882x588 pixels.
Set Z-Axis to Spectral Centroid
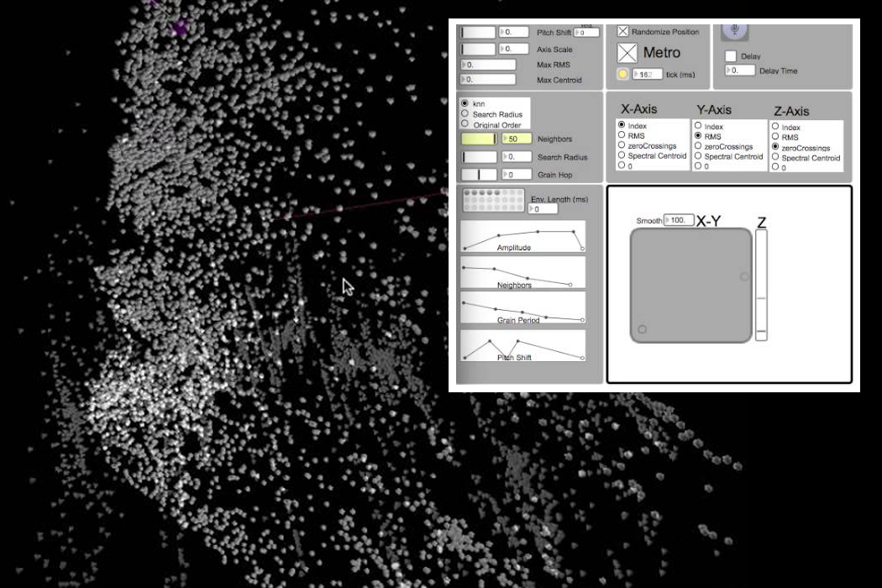tap(776, 156)
